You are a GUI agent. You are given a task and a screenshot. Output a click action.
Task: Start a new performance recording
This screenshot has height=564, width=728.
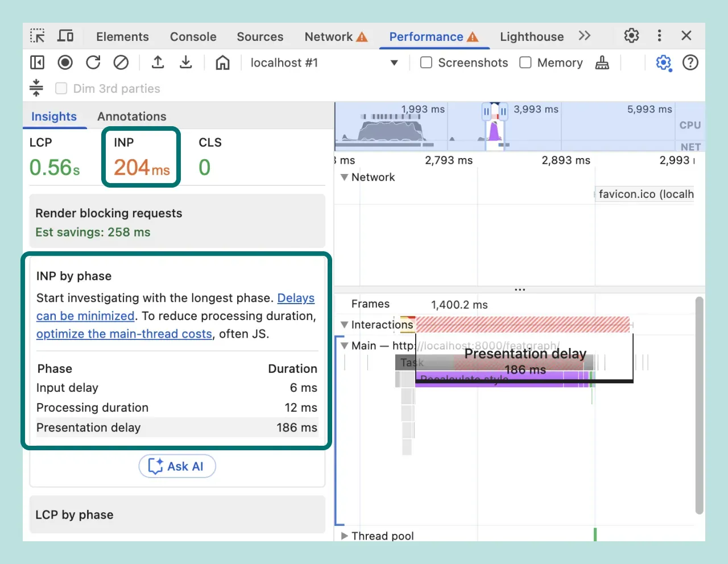tap(65, 63)
